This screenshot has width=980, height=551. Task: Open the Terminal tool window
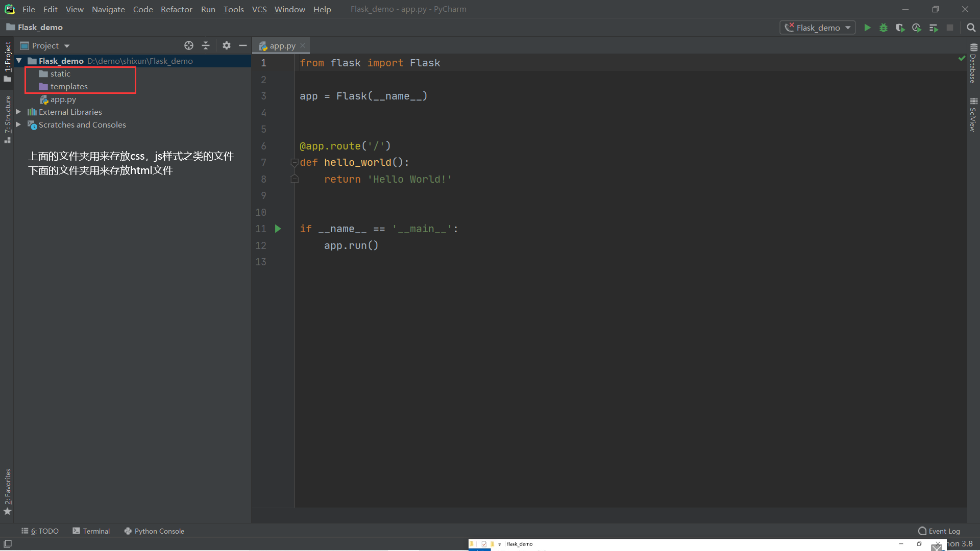click(x=91, y=531)
